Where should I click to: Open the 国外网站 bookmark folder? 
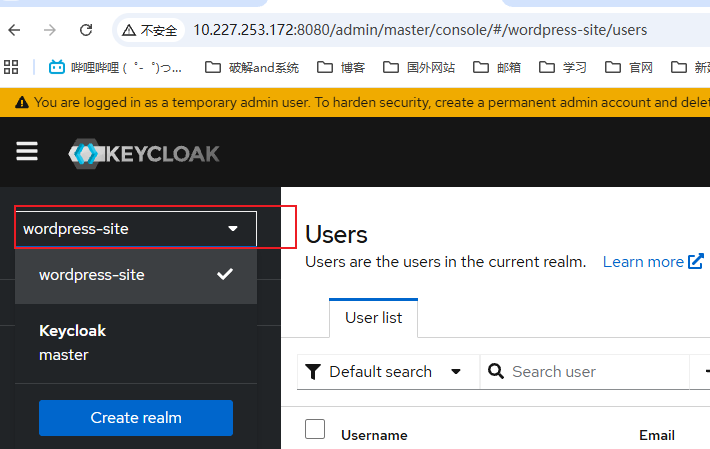(x=419, y=67)
